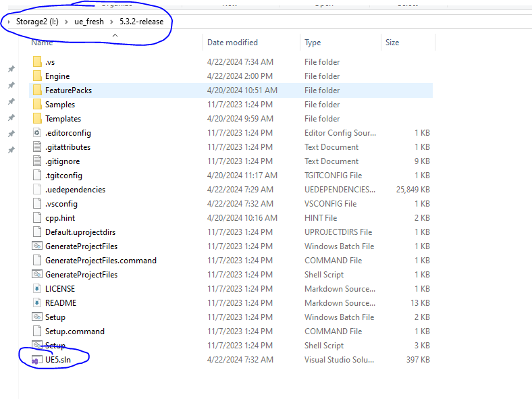
Task: Click the Setup Windows Batch File icon
Action: coord(37,317)
